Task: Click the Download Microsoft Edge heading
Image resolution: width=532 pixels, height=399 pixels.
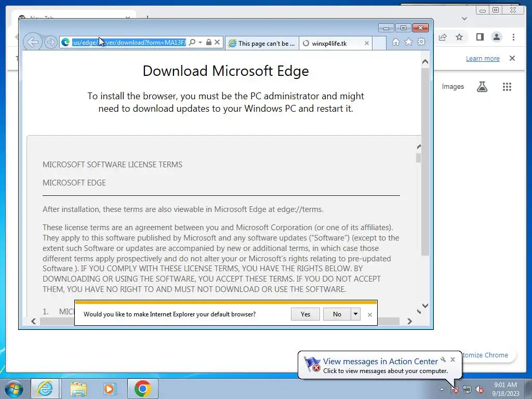Action: pos(225,71)
